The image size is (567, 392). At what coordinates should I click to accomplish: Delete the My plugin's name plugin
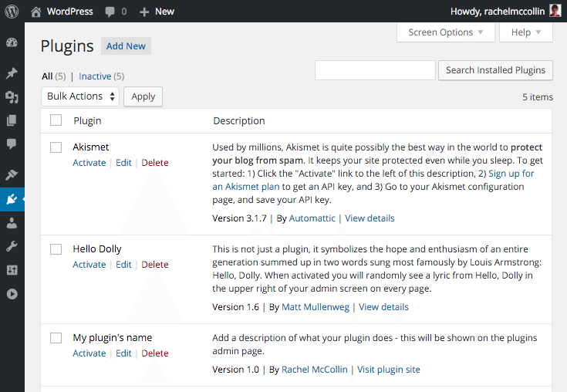(154, 353)
